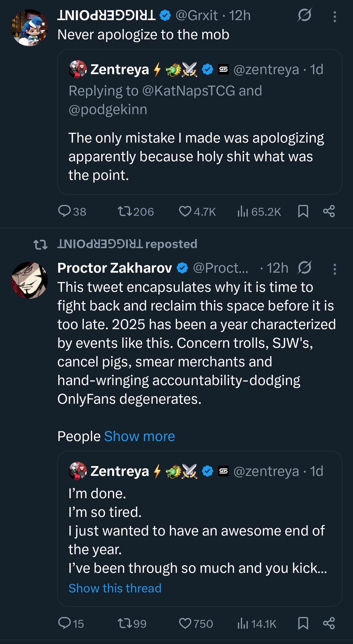
Task: Open Grok icon on TRIGGERPOINT post
Action: (x=304, y=15)
